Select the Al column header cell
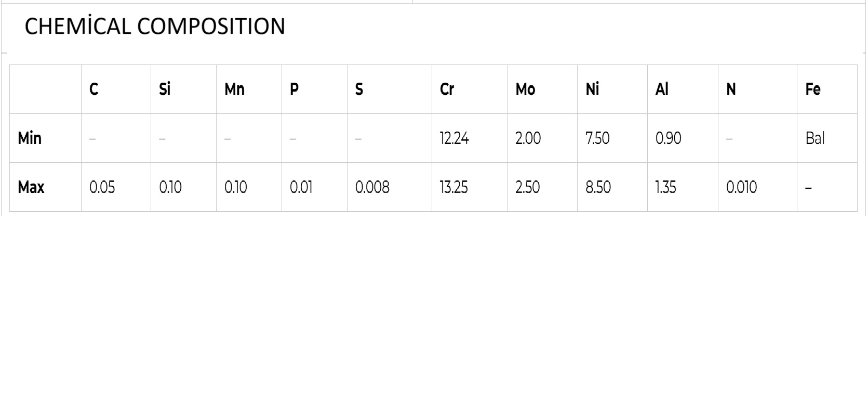 (x=662, y=89)
